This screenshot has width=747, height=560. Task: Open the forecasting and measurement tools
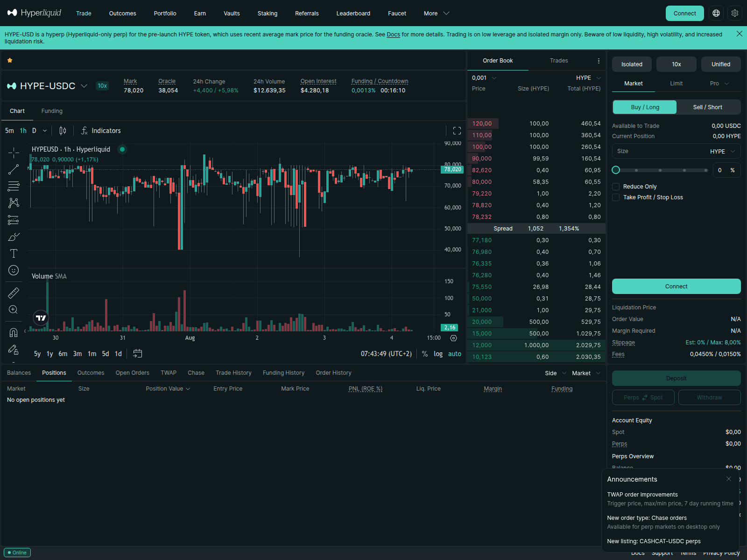pyautogui.click(x=14, y=220)
